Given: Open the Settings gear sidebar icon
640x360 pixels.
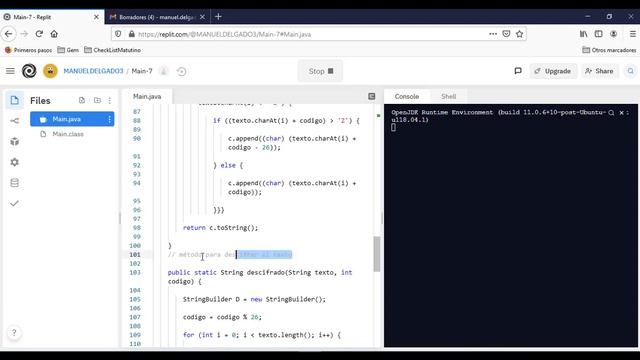Looking at the screenshot, I should (x=14, y=162).
